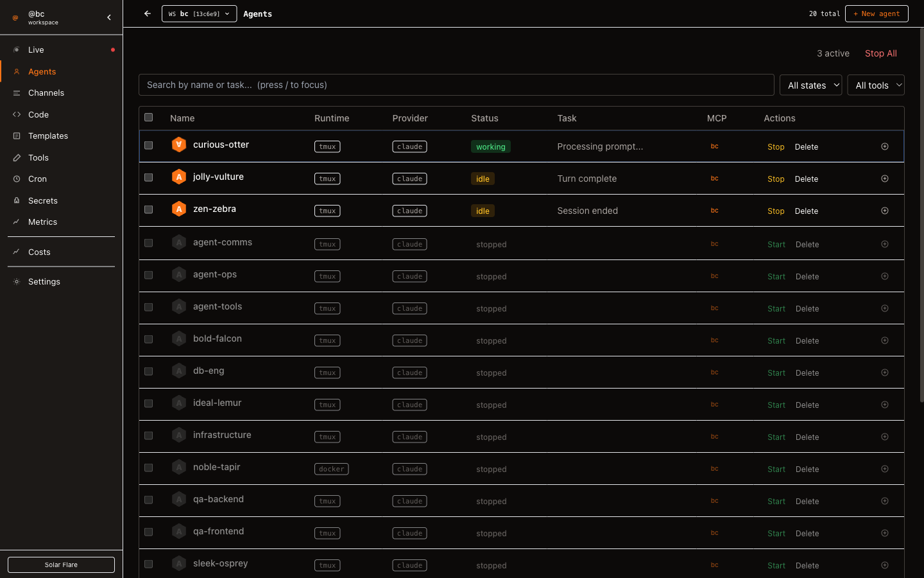This screenshot has height=578, width=924.
Task: Open Settings in the sidebar
Action: (x=62, y=281)
